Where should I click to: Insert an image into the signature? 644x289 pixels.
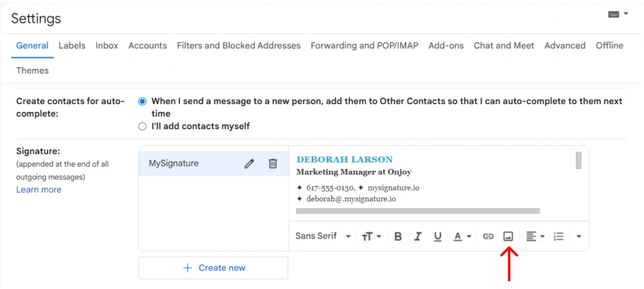(x=508, y=236)
